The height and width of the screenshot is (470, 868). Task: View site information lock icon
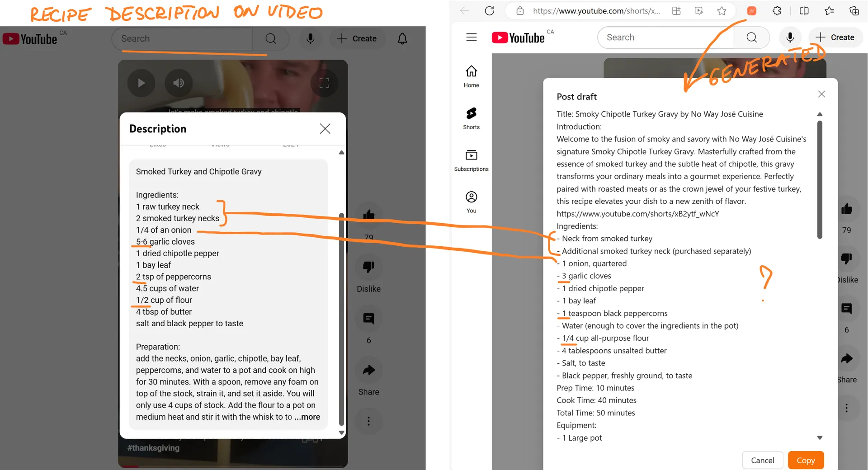click(x=520, y=11)
